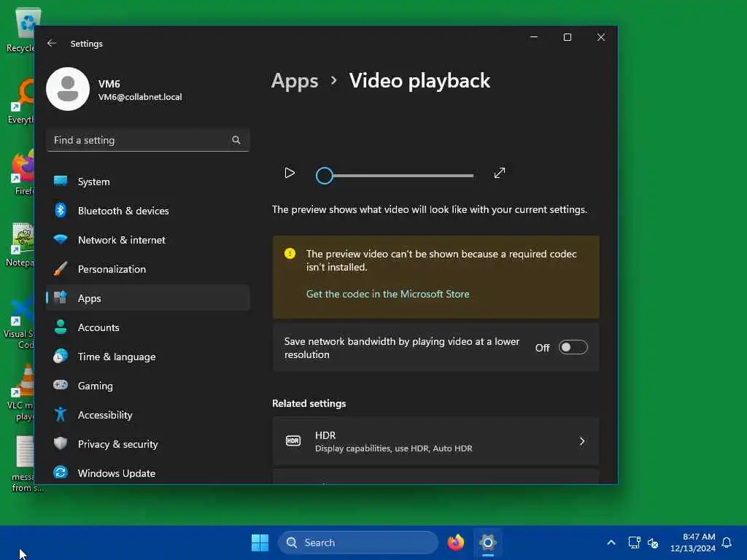Click VM6@collabnet.local email text
Image resolution: width=747 pixels, height=560 pixels.
[140, 97]
